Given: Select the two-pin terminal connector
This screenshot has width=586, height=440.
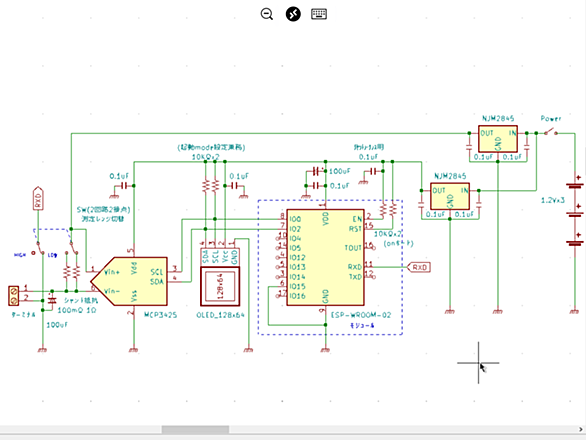Looking at the screenshot, I should tap(14, 296).
